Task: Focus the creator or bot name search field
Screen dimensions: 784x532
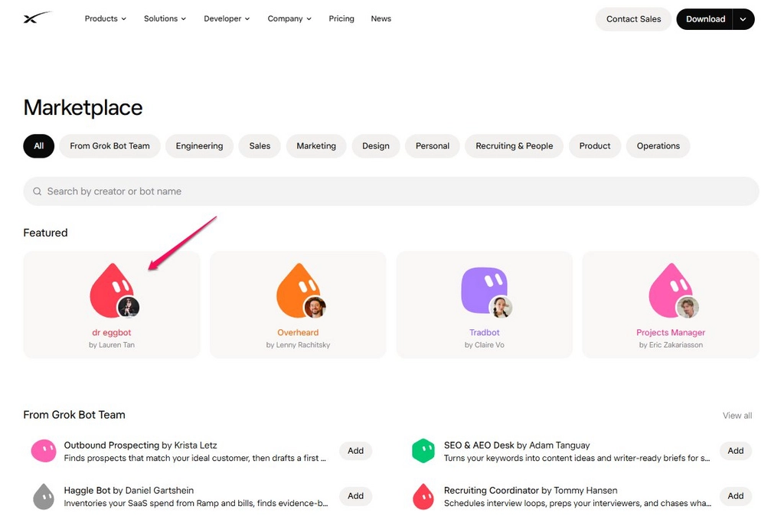Action: (391, 191)
